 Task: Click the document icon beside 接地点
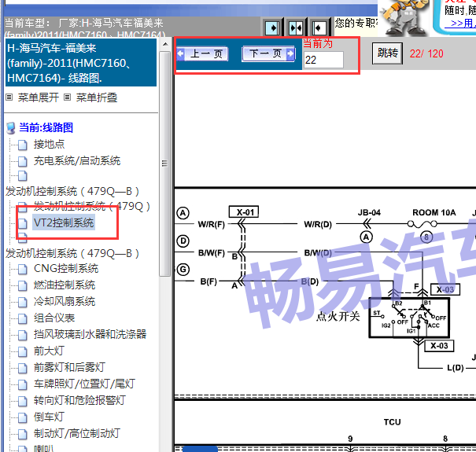click(23, 145)
